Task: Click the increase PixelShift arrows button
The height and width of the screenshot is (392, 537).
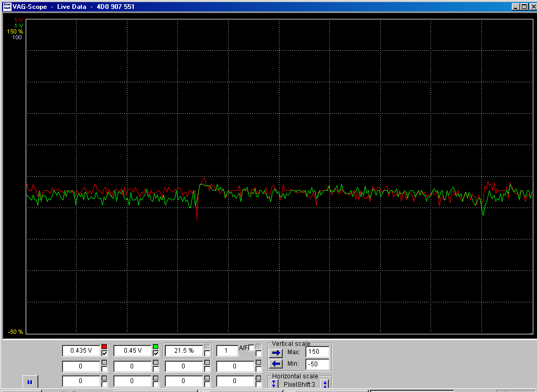Action: pyautogui.click(x=325, y=384)
